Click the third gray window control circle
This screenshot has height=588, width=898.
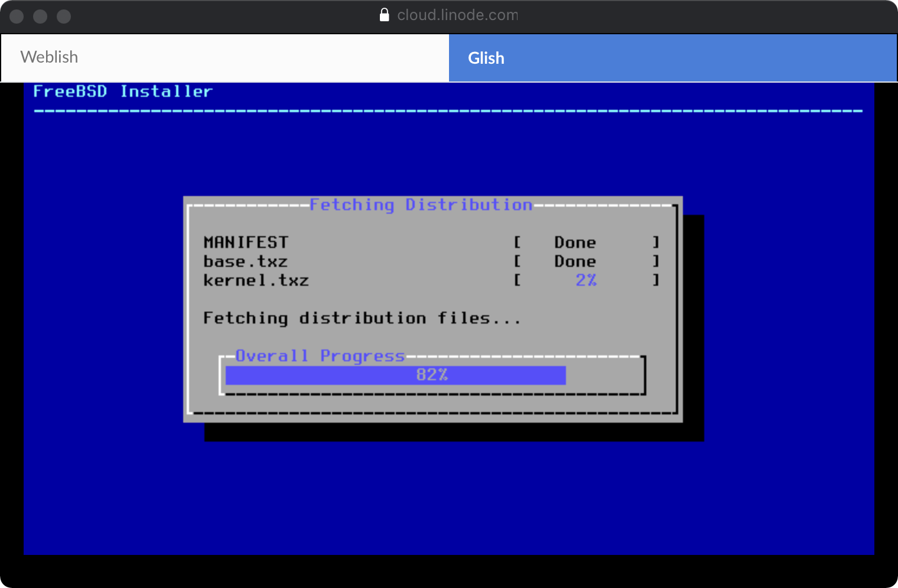64,17
